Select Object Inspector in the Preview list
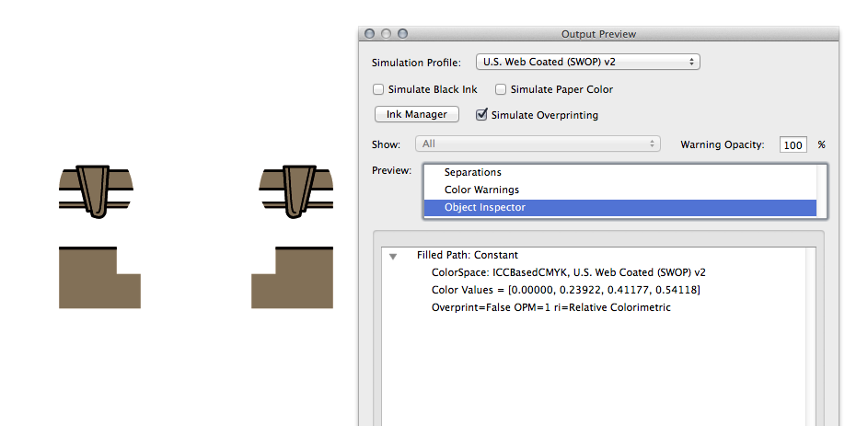The height and width of the screenshot is (426, 868). coord(620,207)
